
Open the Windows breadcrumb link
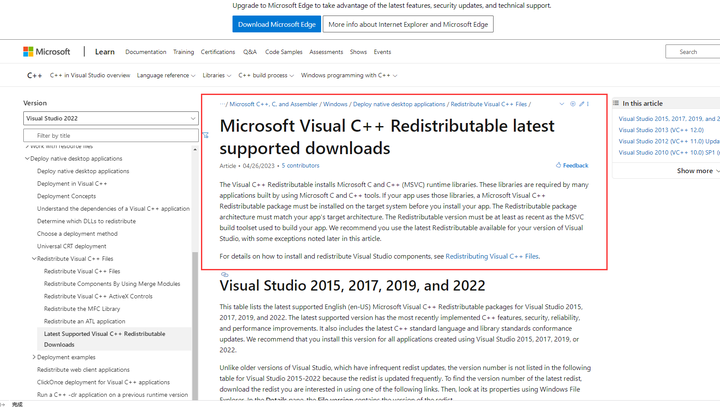[335, 104]
